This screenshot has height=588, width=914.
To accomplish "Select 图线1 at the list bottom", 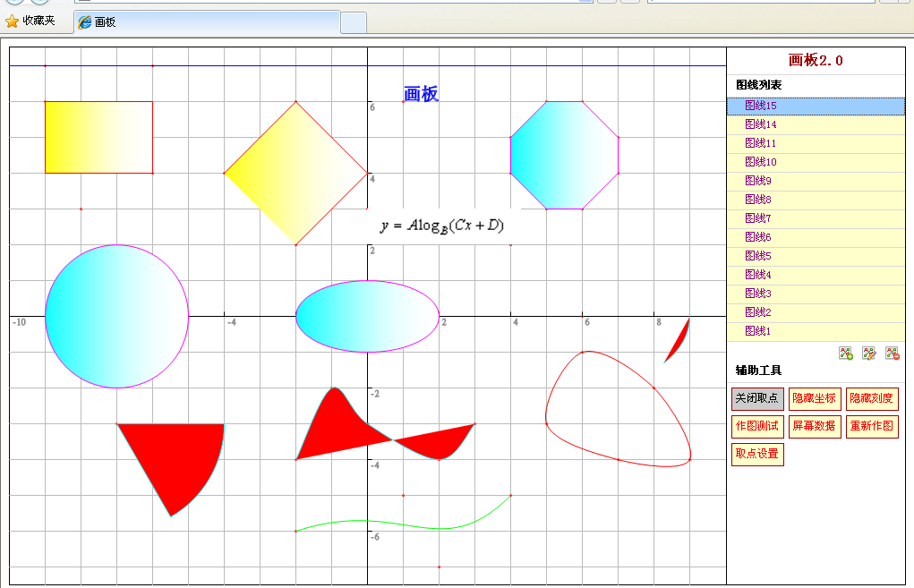I will click(x=757, y=331).
